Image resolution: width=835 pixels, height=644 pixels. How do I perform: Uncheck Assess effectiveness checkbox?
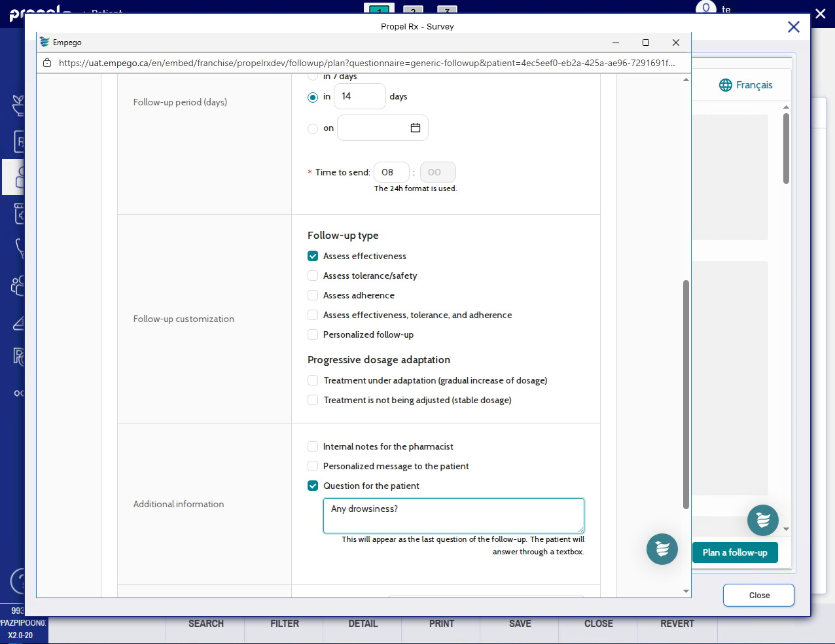(313, 256)
